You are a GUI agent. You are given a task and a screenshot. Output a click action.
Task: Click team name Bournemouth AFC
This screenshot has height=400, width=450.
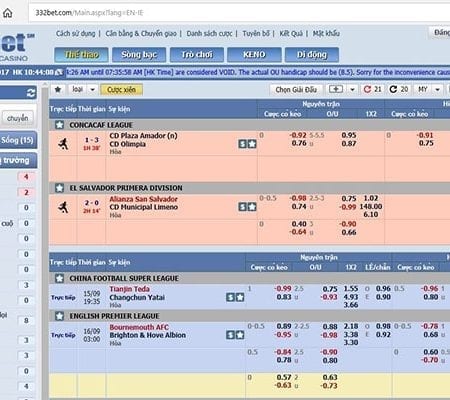139,327
